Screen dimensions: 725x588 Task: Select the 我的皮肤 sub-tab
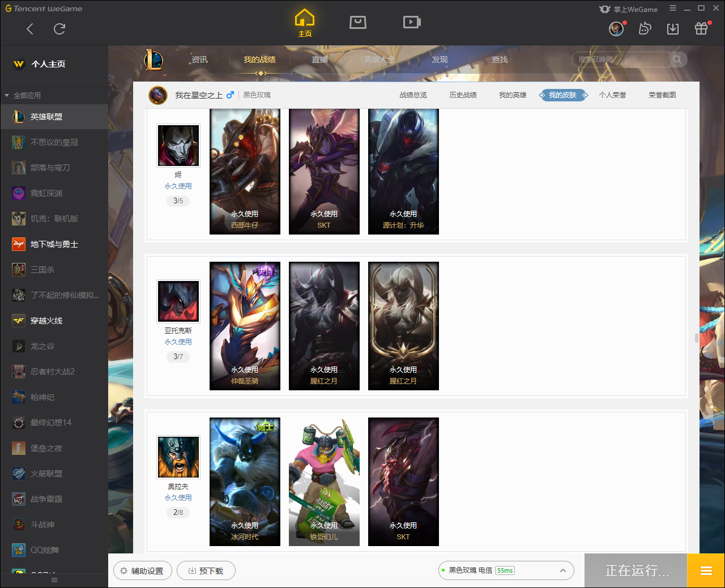[x=563, y=95]
